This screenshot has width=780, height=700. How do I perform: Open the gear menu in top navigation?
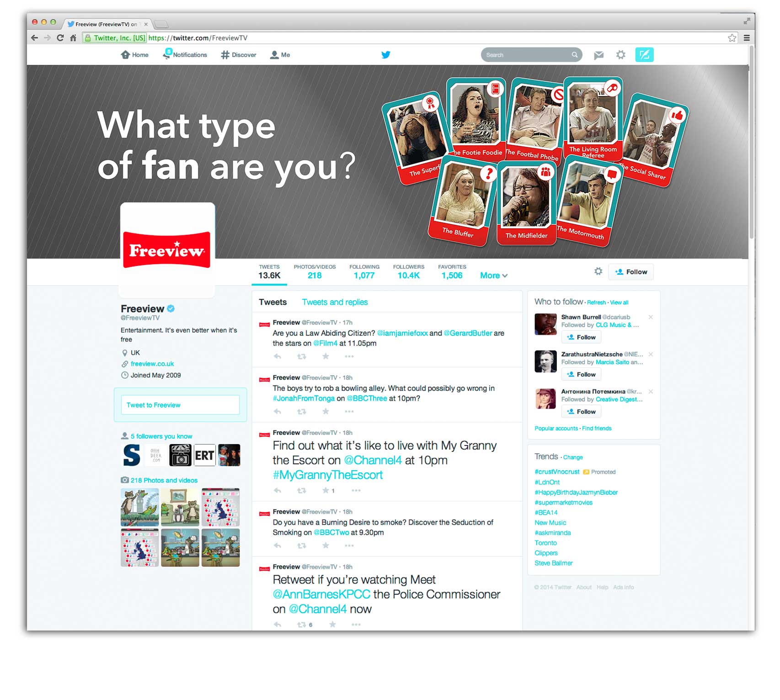click(620, 55)
